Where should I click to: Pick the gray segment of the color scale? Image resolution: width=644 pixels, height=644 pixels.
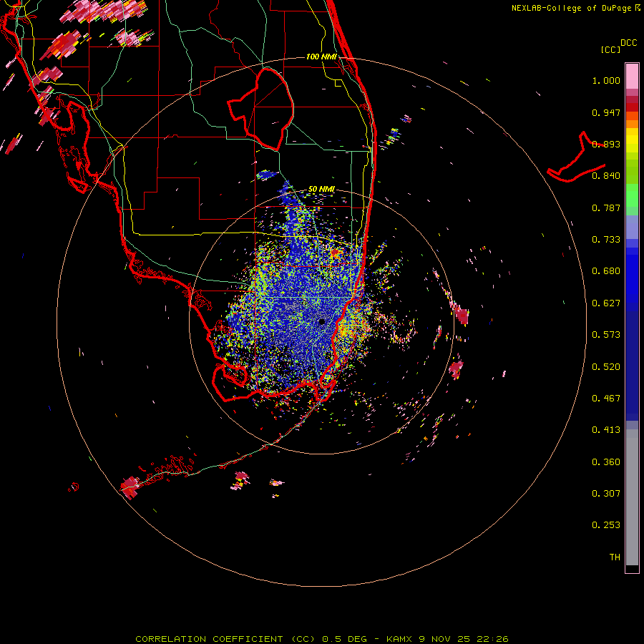click(632, 497)
